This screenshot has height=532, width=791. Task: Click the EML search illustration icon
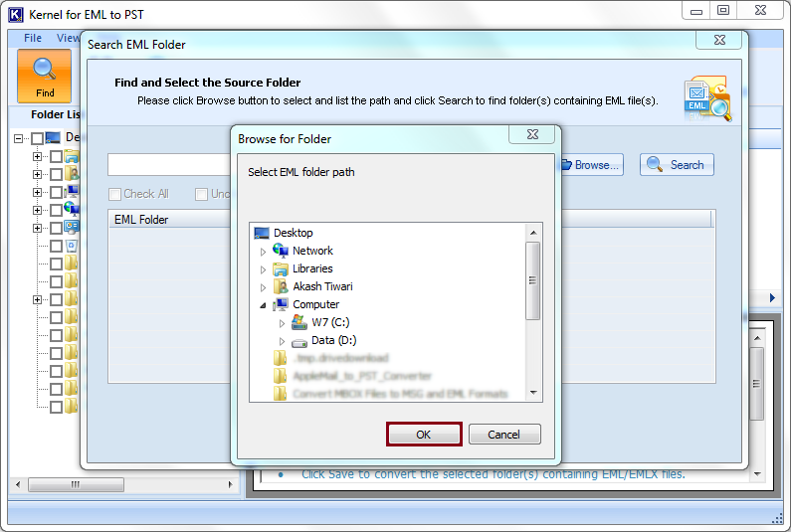tap(707, 99)
